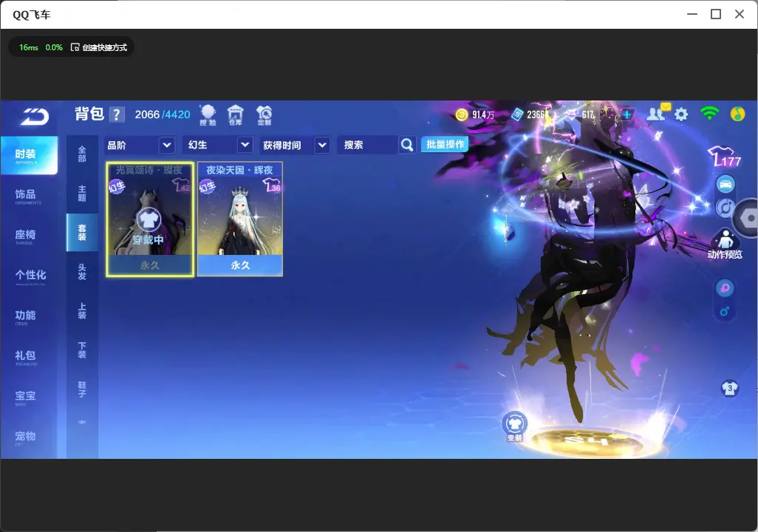Select the 头发 hair subcategory

[82, 272]
